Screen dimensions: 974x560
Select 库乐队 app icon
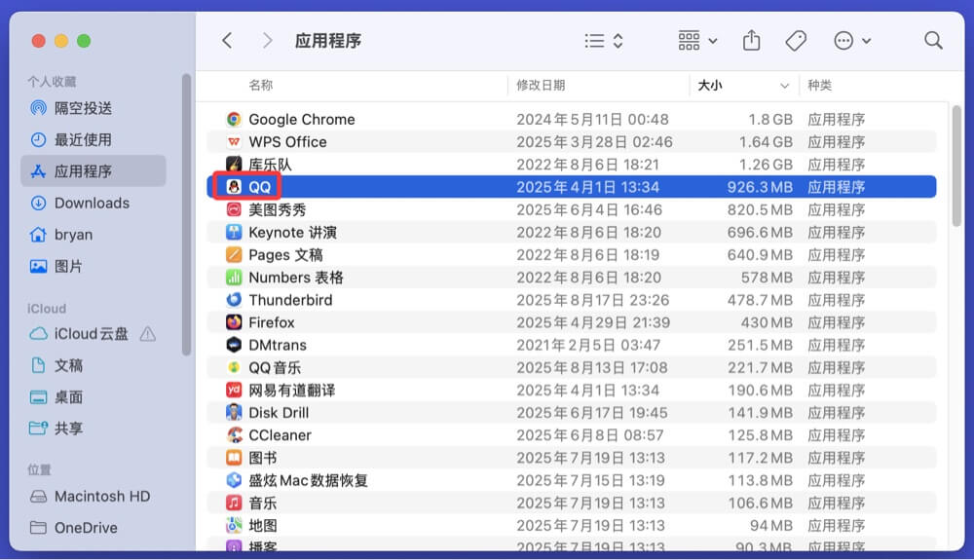point(234,165)
